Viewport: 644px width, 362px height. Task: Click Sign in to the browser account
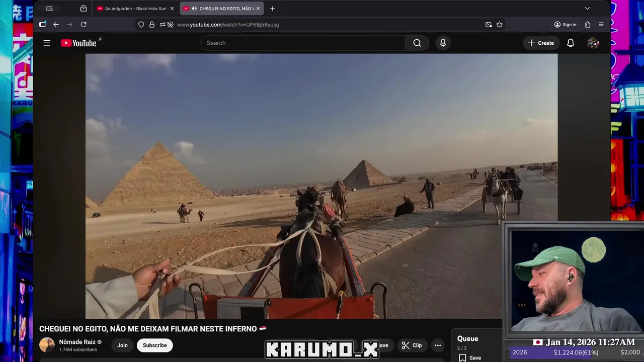565,25
